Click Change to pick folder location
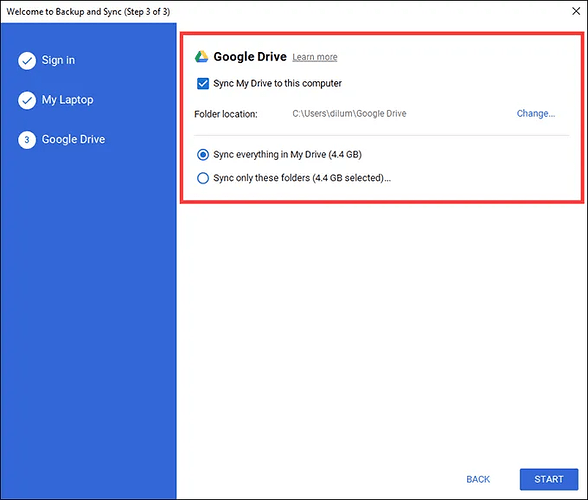Screen dimensions: 588x500 (x=536, y=113)
